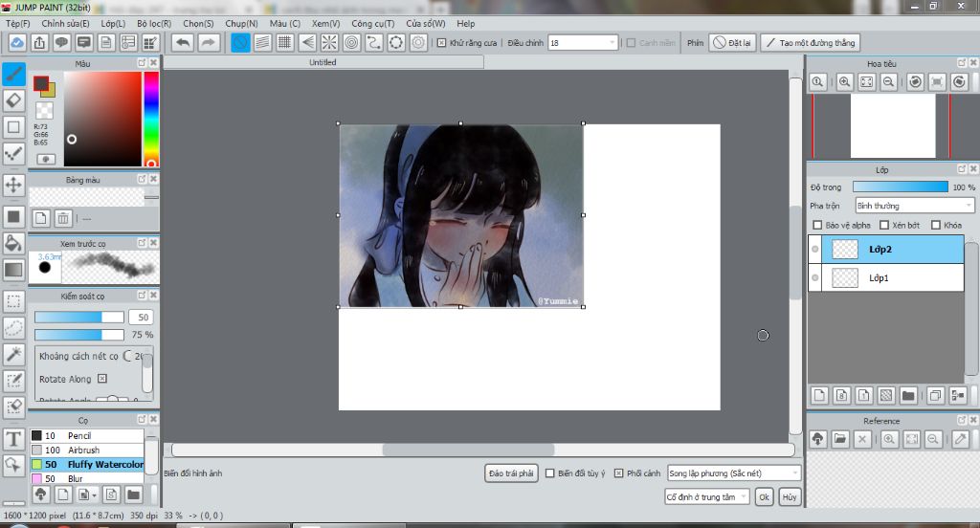Open Chỉnh sửa(E) menu
Image resolution: width=980 pixels, height=528 pixels.
pos(66,23)
